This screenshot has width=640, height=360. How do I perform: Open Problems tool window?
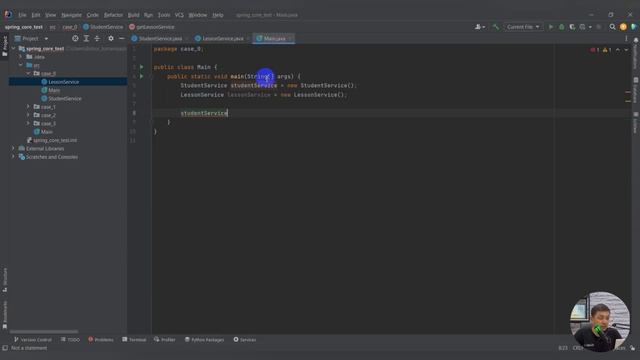tap(101, 340)
